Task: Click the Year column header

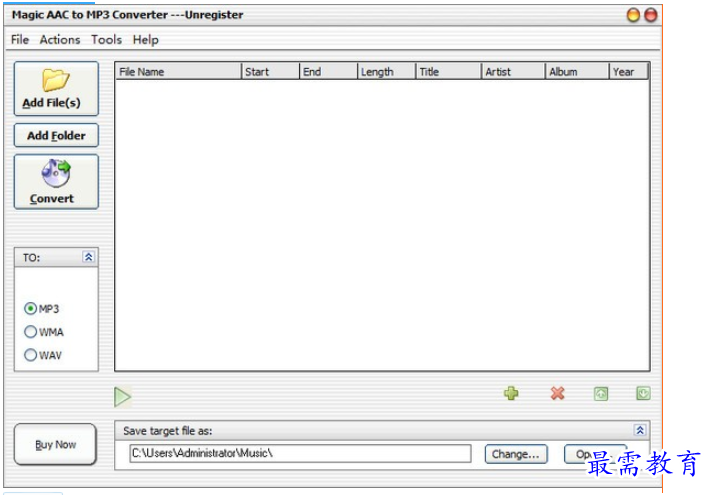Action: (x=629, y=72)
